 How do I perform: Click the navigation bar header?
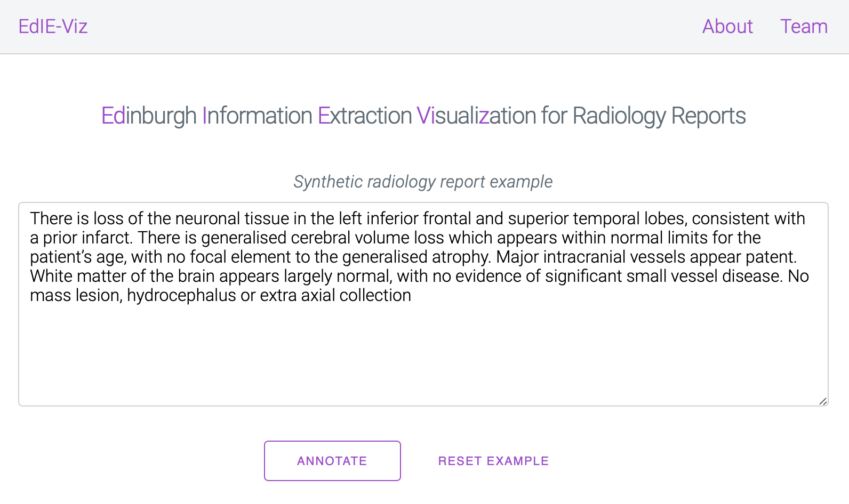click(x=423, y=27)
